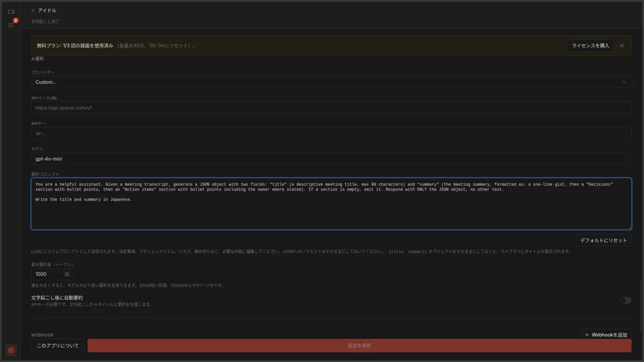Click the WEBHOOK section label

pyautogui.click(x=42, y=335)
